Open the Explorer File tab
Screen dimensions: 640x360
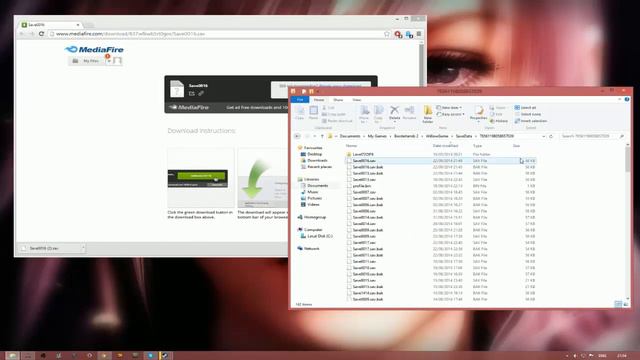(300, 100)
